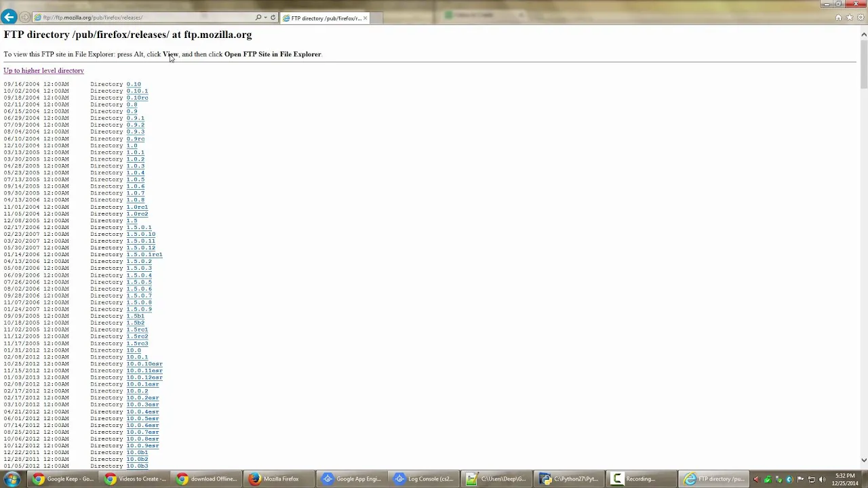Switch to C:\Users\Deep Notepad++ taskbar button

click(496, 479)
